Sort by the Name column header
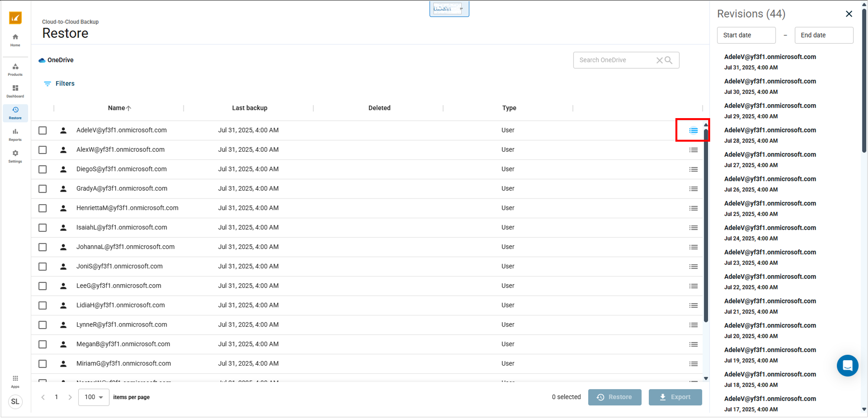This screenshot has height=420, width=868. point(119,108)
